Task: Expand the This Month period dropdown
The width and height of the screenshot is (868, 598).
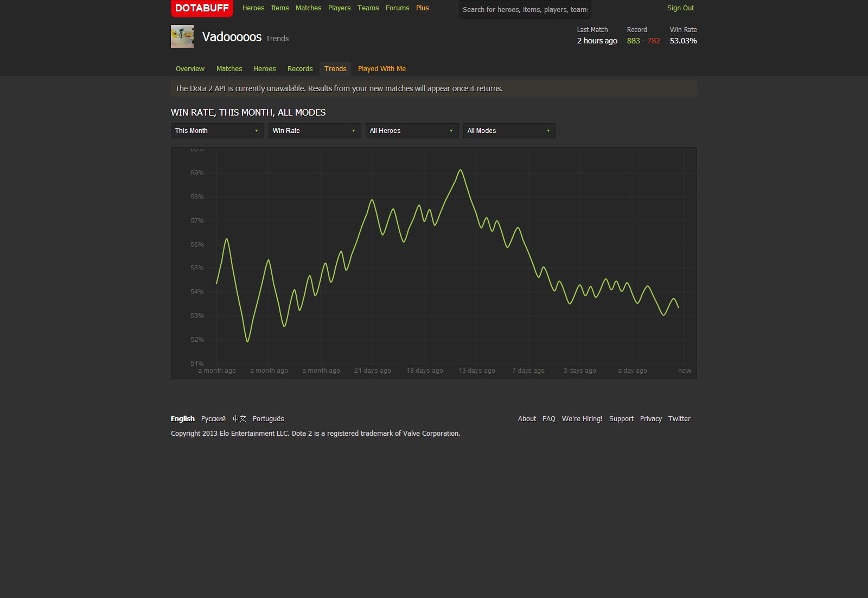Action: coord(217,131)
